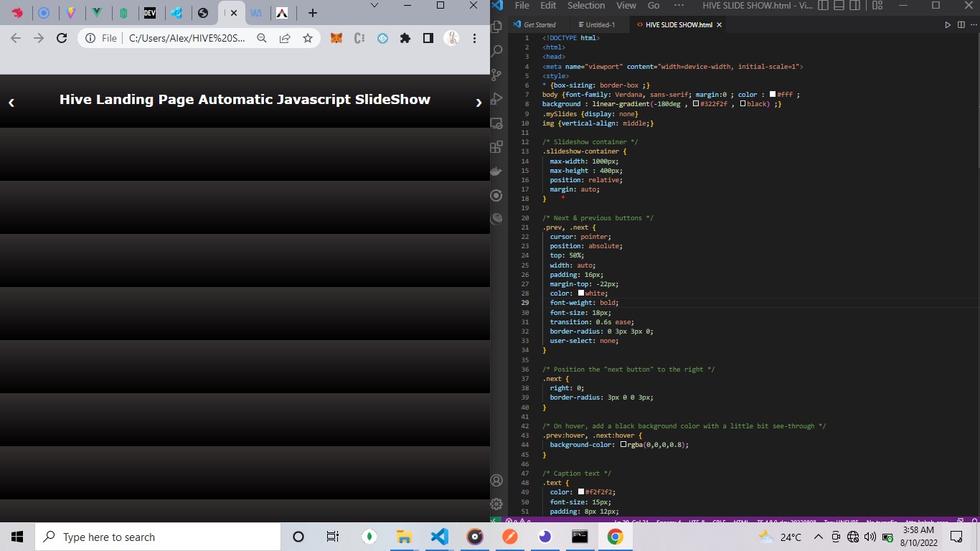Open VS Code from taskbar
Screen dimensions: 980x551
tap(440, 537)
